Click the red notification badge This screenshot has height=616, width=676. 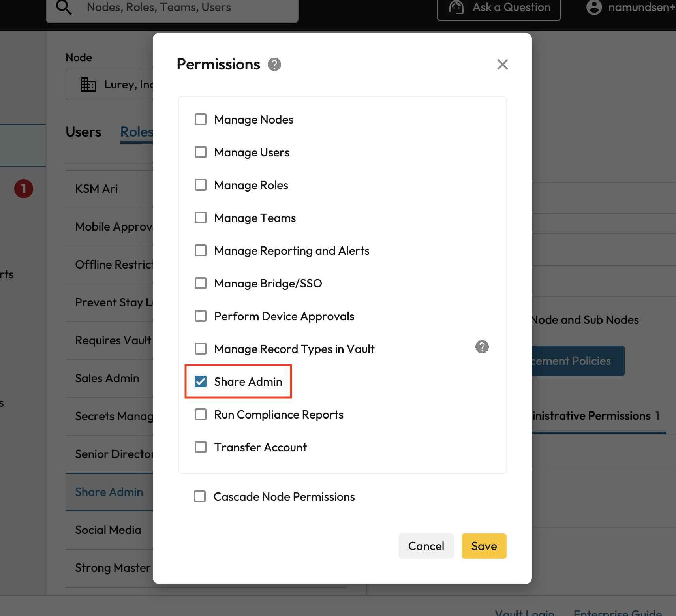[x=24, y=189]
